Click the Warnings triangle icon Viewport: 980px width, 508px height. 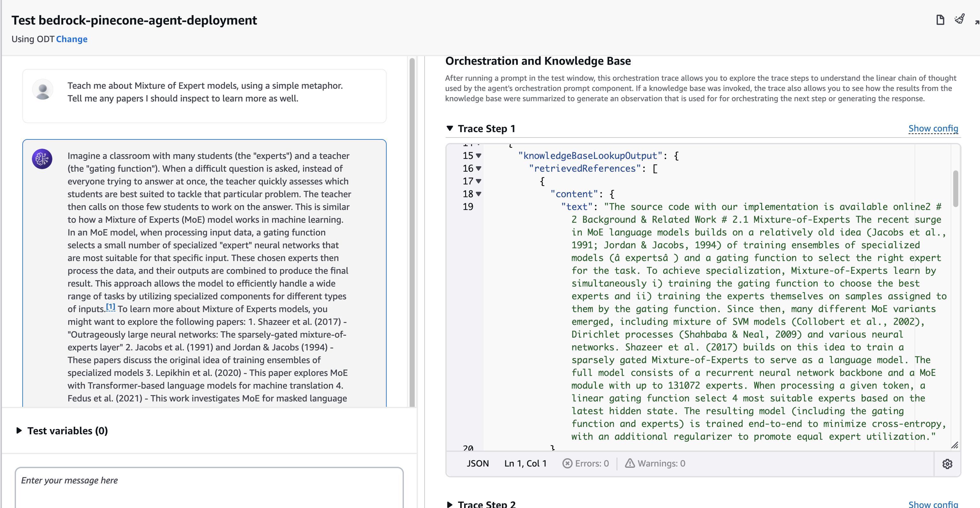pos(630,463)
